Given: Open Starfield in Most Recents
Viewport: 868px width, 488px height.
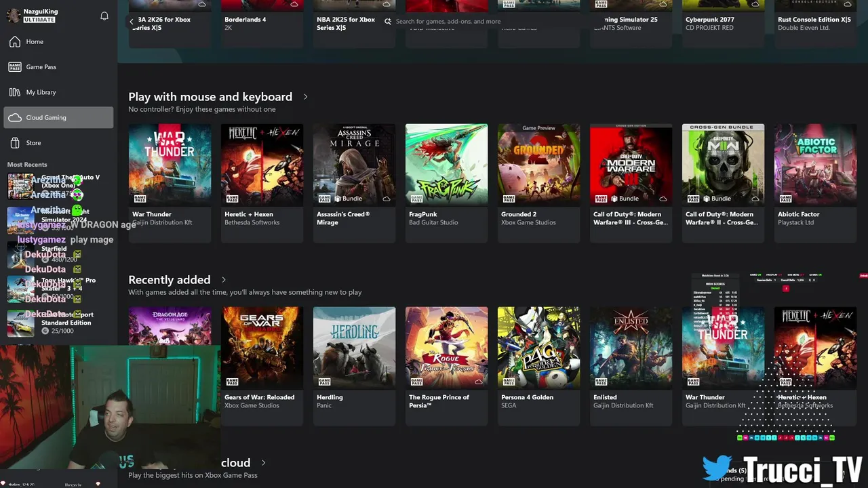Looking at the screenshot, I should point(58,254).
